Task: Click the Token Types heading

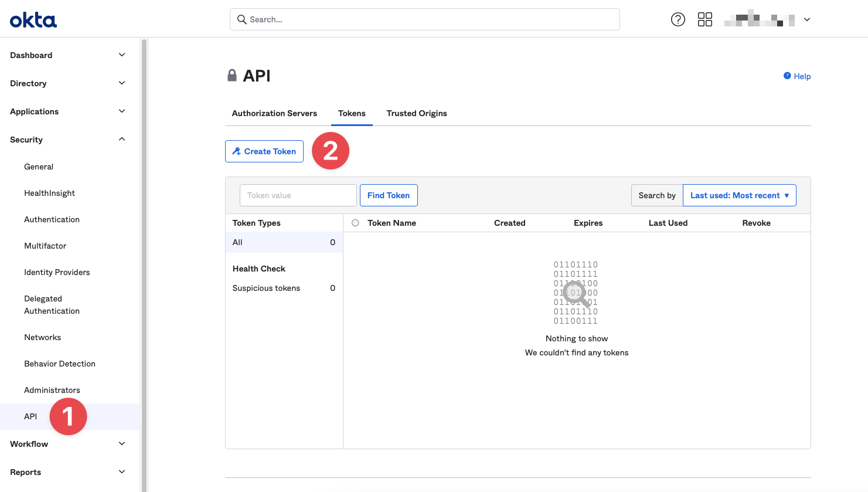Action: tap(256, 223)
